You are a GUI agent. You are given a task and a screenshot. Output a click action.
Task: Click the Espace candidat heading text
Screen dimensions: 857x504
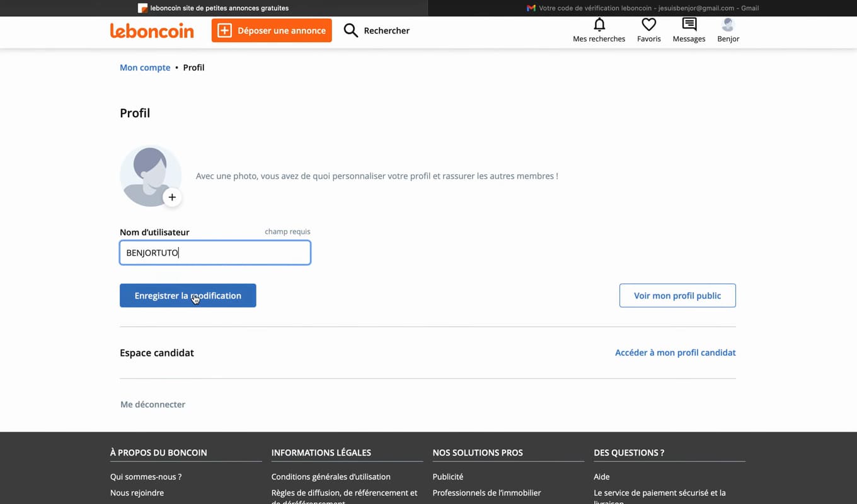[x=157, y=353]
